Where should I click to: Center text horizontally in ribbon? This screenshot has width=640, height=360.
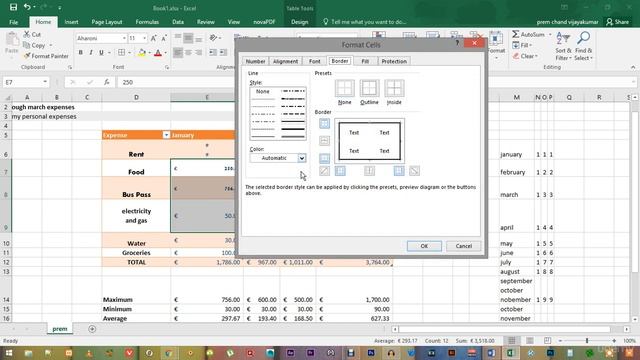188,53
